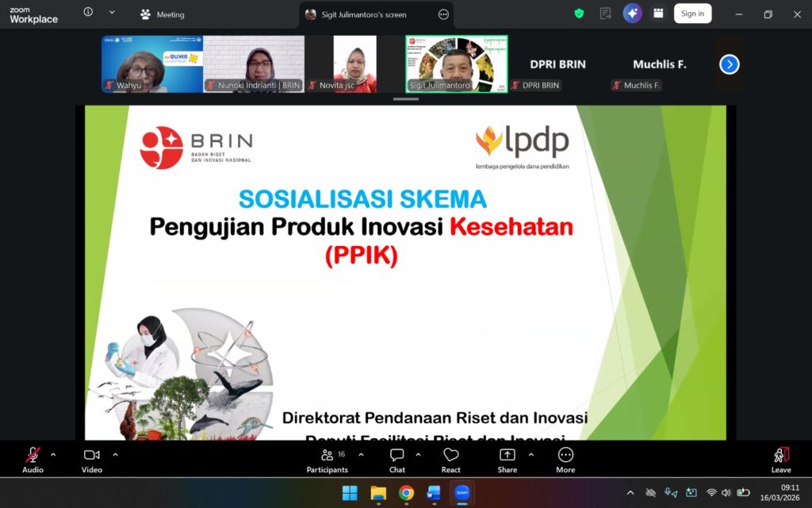Open the AI Companion sparkle icon
This screenshot has width=812, height=508.
point(632,13)
